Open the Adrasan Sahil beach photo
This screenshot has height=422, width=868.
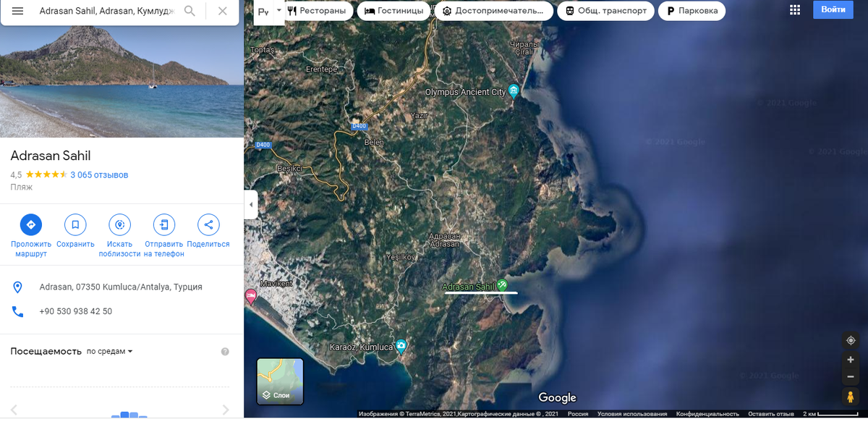click(122, 81)
